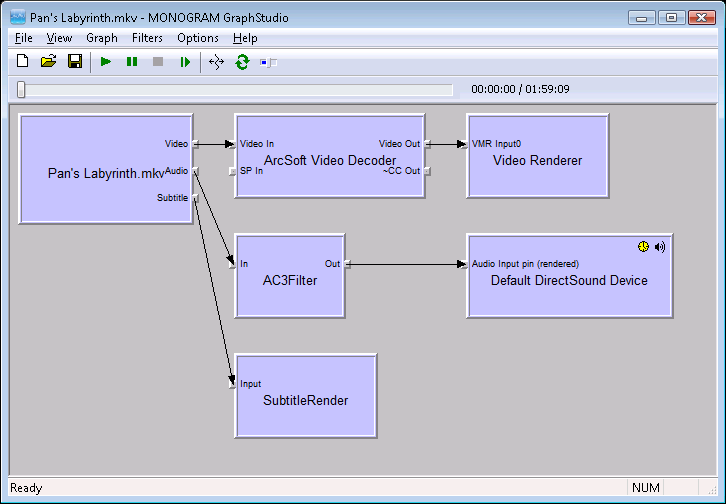This screenshot has width=726, height=504.
Task: Click the Input pin of SubtitleRender
Action: pyautogui.click(x=232, y=384)
